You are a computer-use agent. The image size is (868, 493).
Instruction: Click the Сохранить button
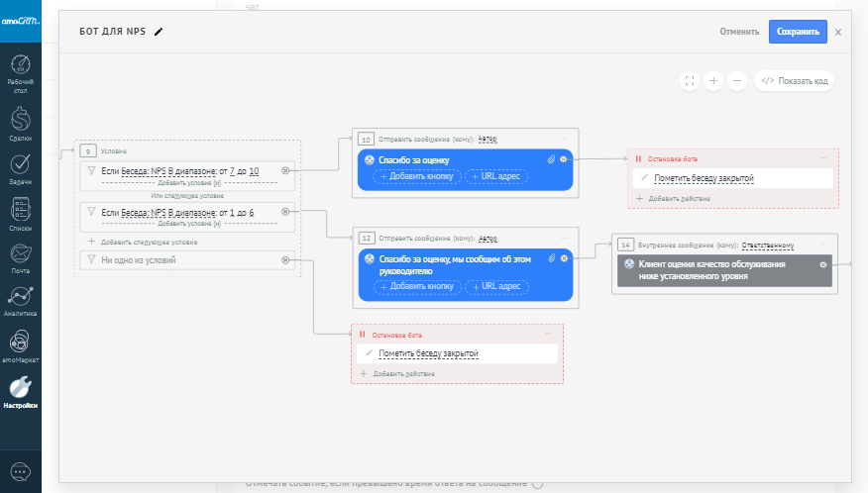pyautogui.click(x=797, y=32)
